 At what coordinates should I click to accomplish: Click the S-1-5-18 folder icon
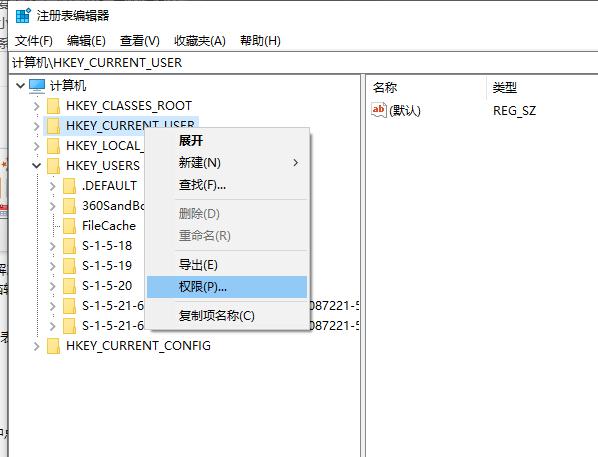tap(69, 246)
